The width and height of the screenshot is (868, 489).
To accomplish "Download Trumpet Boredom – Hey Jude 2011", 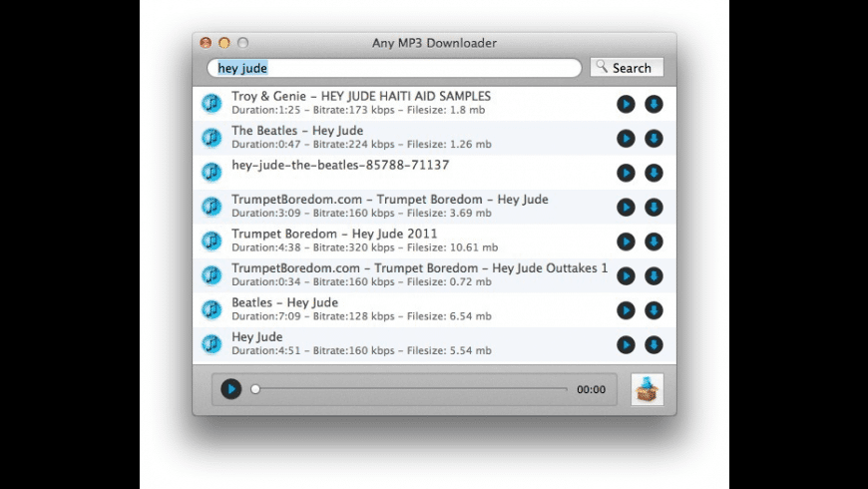I will point(653,242).
